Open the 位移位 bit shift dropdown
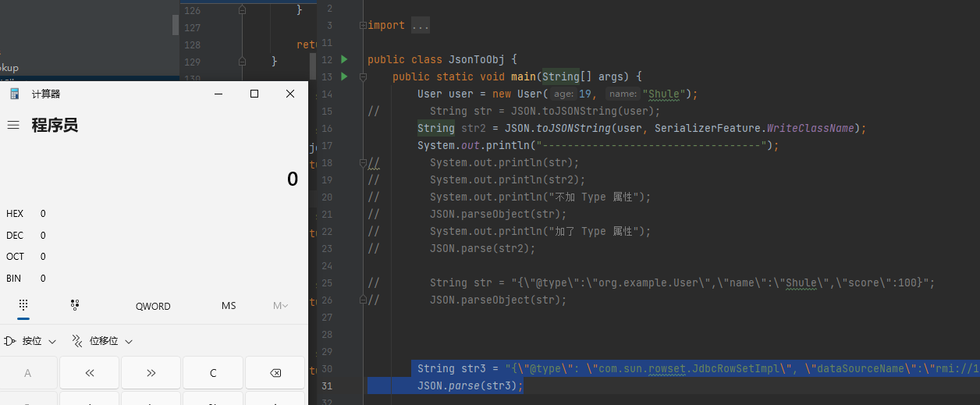 pos(101,341)
